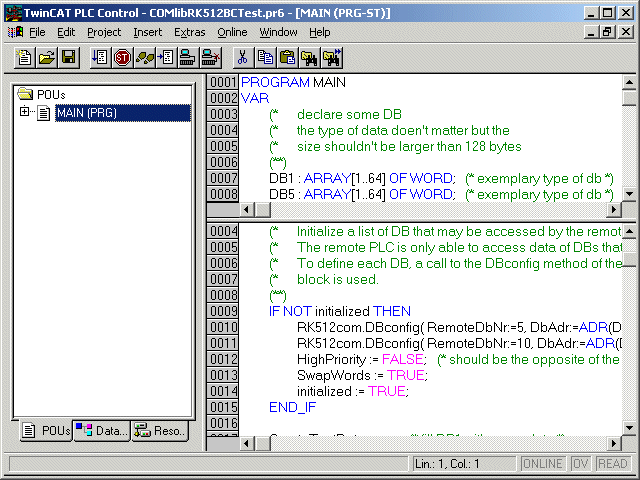Click the VAR keyword on line 0002

[x=255, y=98]
